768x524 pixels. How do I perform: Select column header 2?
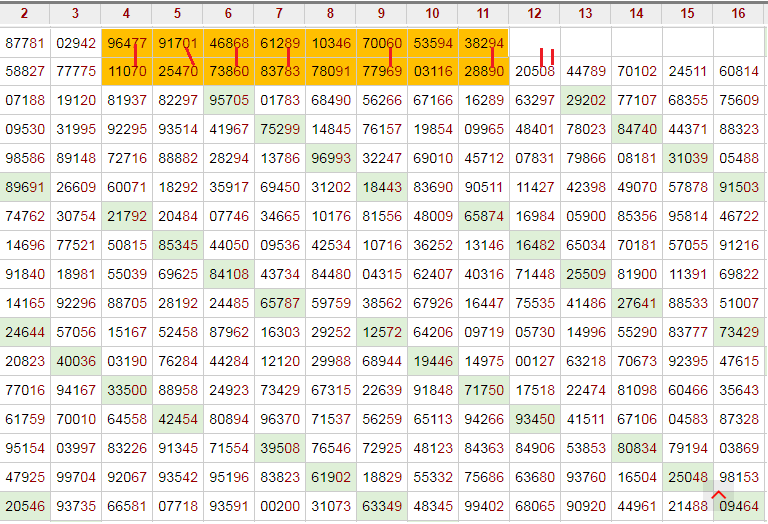pyautogui.click(x=24, y=13)
